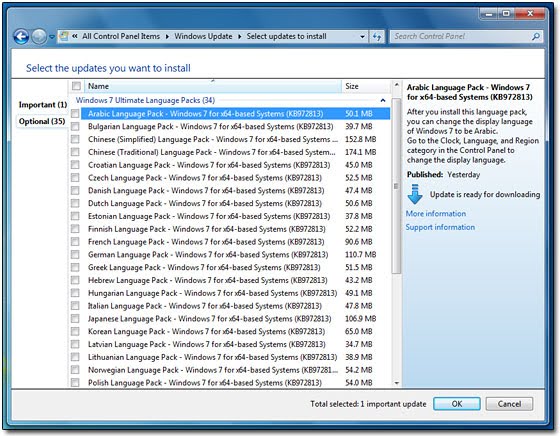The image size is (560, 436).
Task: Check the Arabic Language Pack checkbox
Action: click(75, 114)
